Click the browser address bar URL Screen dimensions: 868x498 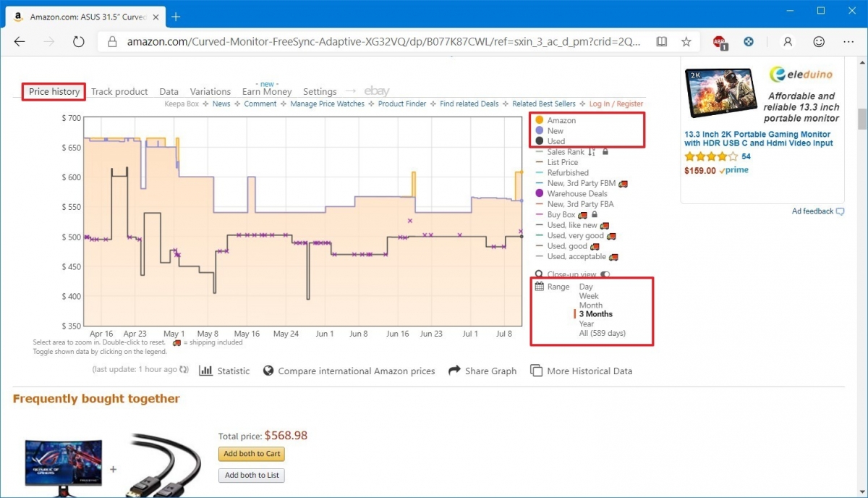(383, 42)
